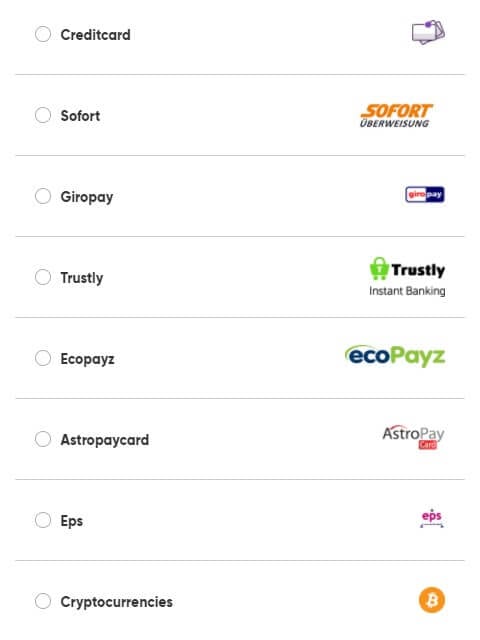Pick the Eps radio button
This screenshot has height=640, width=480.
coord(43,520)
